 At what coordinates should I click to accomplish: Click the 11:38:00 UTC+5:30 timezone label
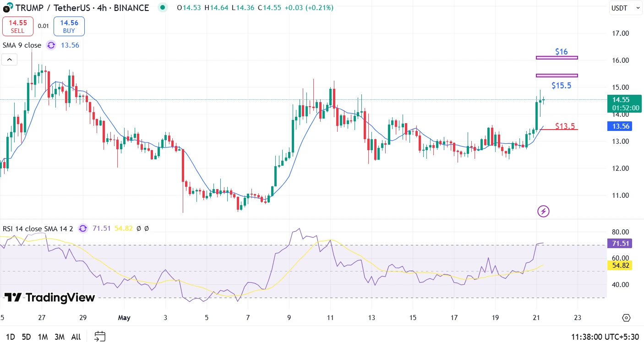(605, 337)
